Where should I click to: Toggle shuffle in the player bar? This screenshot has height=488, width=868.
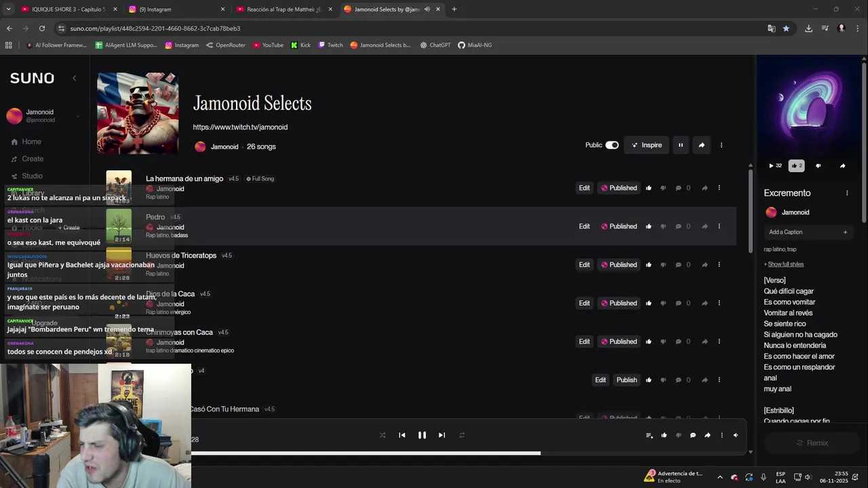[x=382, y=435]
